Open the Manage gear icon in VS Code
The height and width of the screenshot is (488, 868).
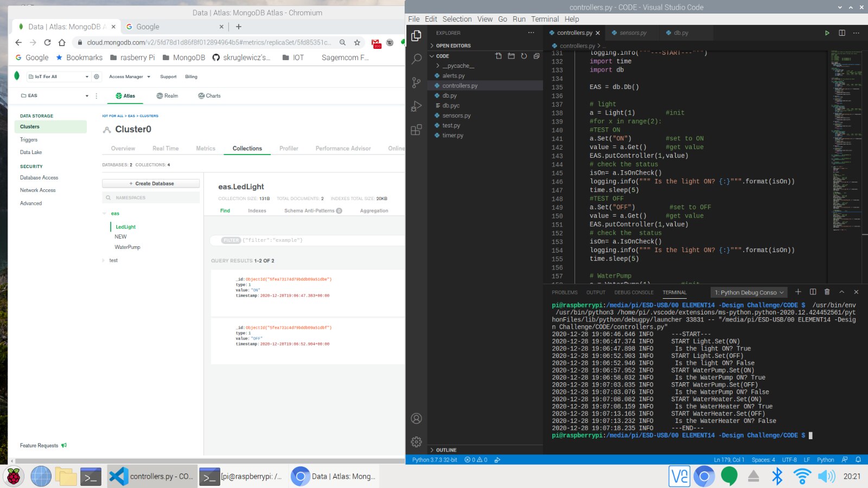point(416,442)
